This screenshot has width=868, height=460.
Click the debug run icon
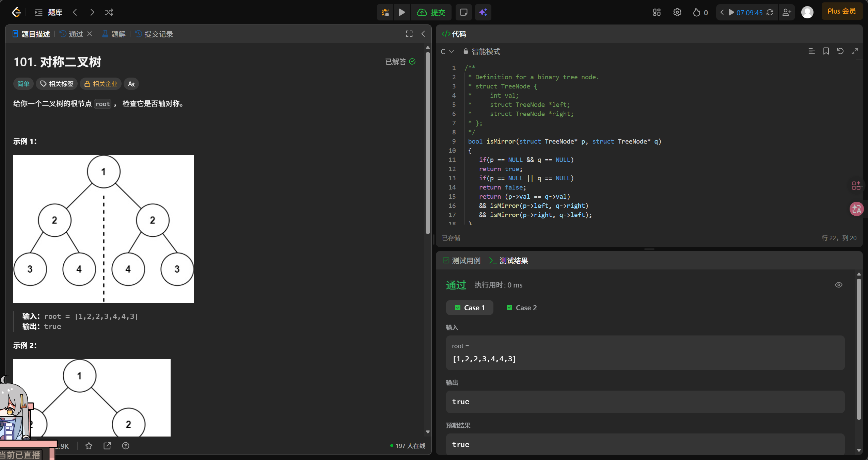385,13
